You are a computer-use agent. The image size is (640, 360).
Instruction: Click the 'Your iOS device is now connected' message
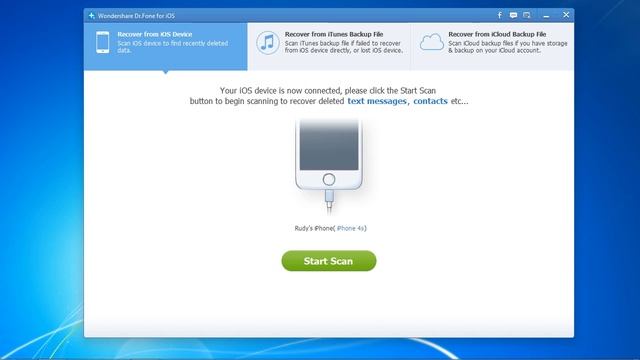pyautogui.click(x=328, y=96)
